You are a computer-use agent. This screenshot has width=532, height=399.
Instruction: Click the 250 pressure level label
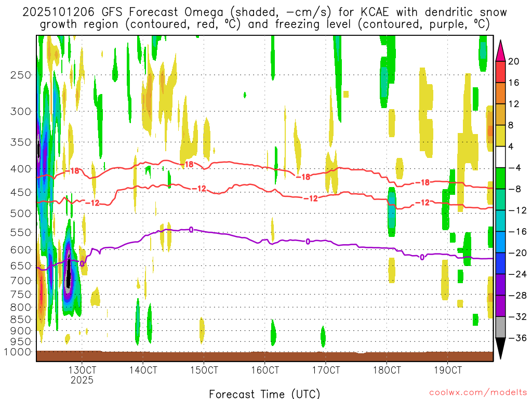point(21,75)
